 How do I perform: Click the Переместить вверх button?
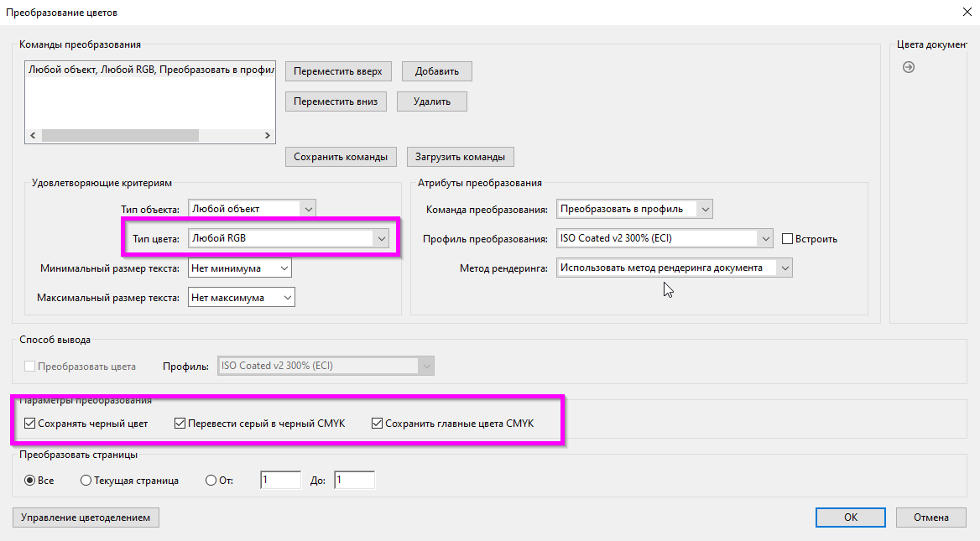338,71
